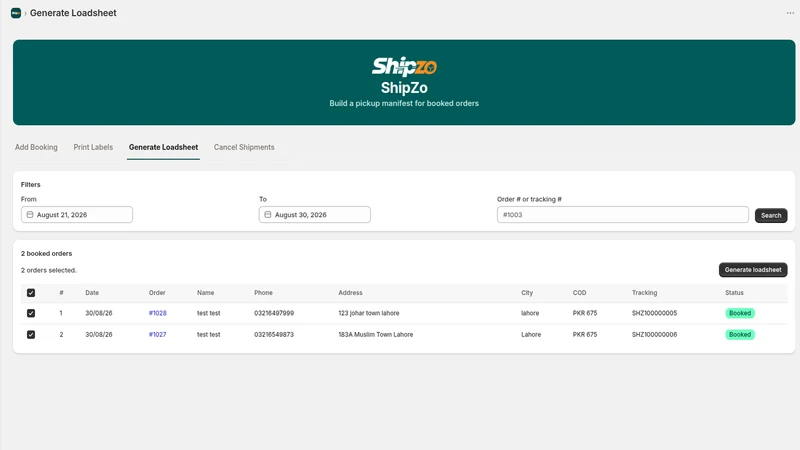Open the three-dot more options menu
Image resolution: width=800 pixels, height=450 pixels.
pyautogui.click(x=790, y=13)
